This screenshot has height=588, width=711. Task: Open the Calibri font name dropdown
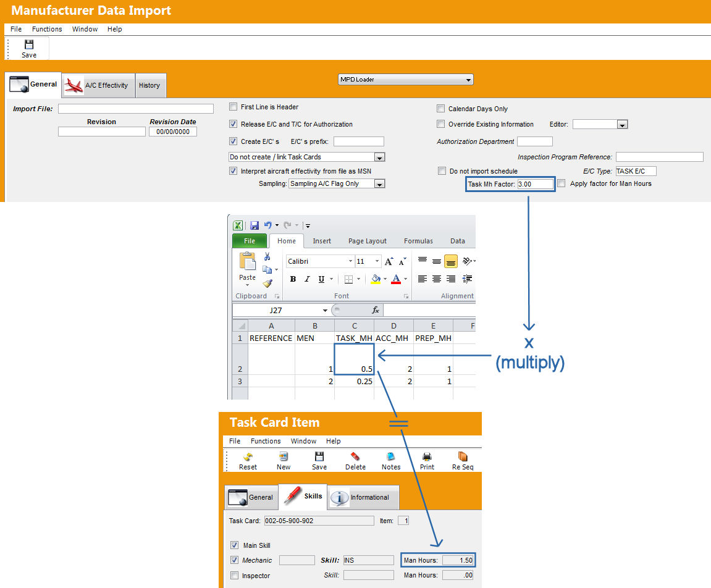pos(350,262)
